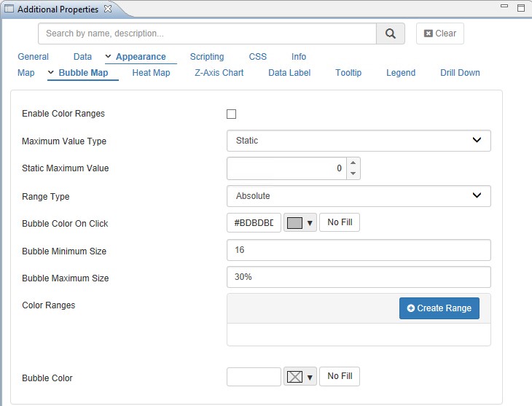Open the Bubble Color swatch picker

[x=300, y=377]
